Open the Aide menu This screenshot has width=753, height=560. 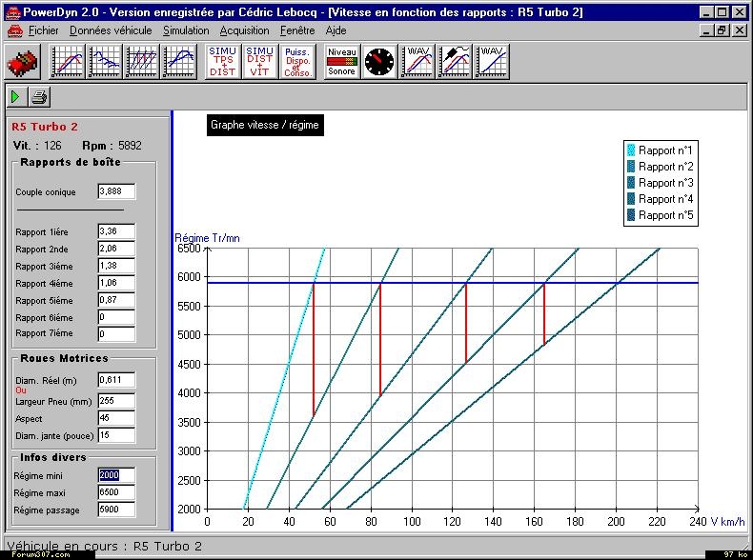(x=336, y=30)
